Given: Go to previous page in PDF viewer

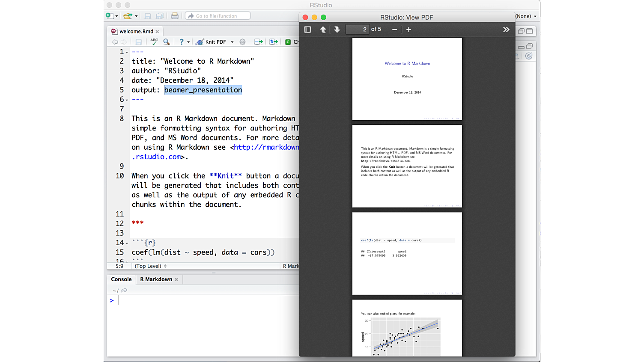Looking at the screenshot, I should (x=323, y=30).
